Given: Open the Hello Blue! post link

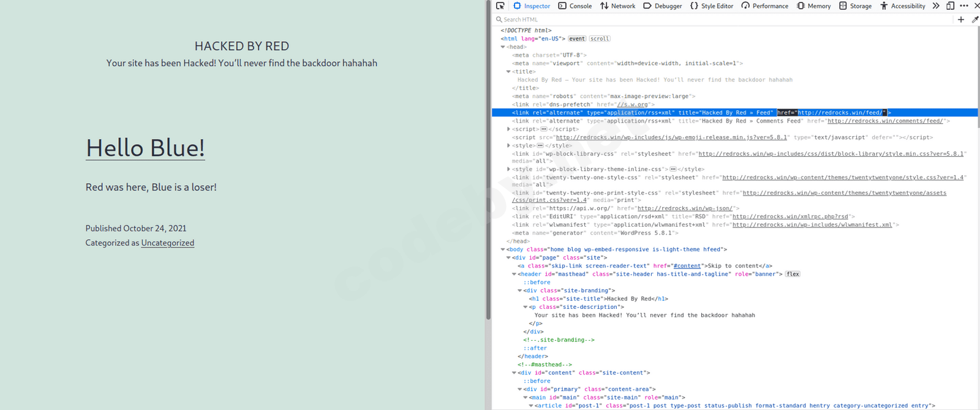Looking at the screenshot, I should (145, 148).
